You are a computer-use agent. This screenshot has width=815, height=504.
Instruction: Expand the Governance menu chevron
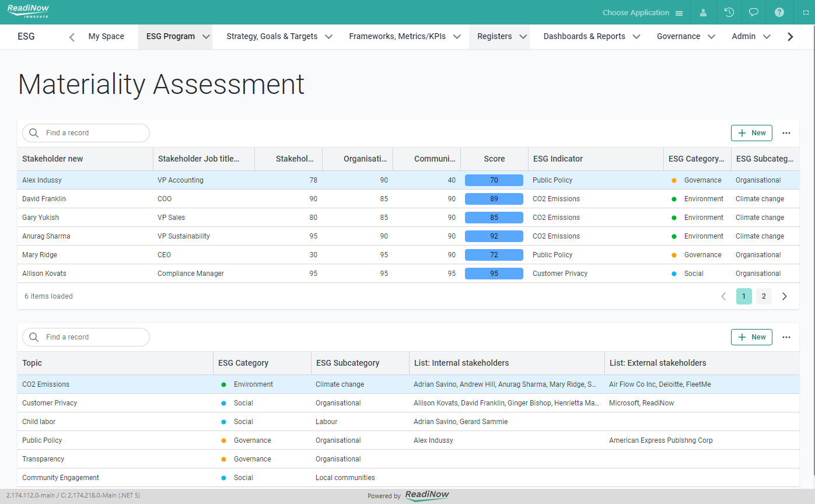tap(711, 37)
